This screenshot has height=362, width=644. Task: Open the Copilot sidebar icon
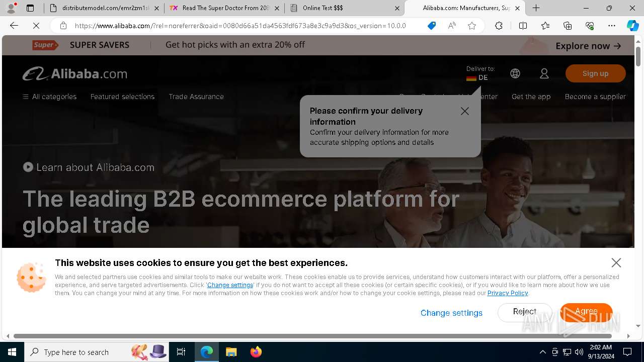633,26
